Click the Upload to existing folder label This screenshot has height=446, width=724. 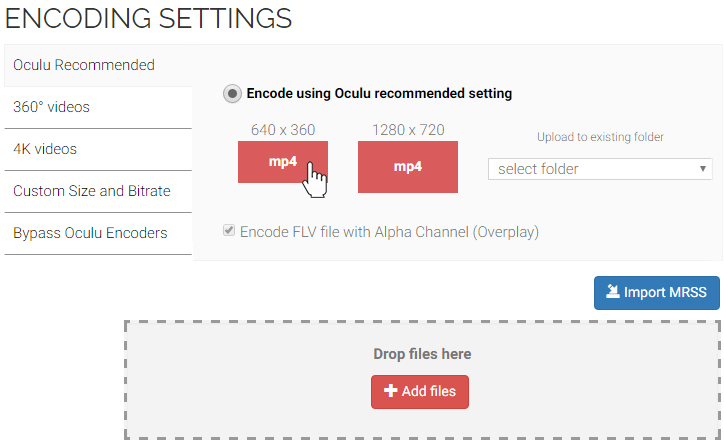point(600,137)
